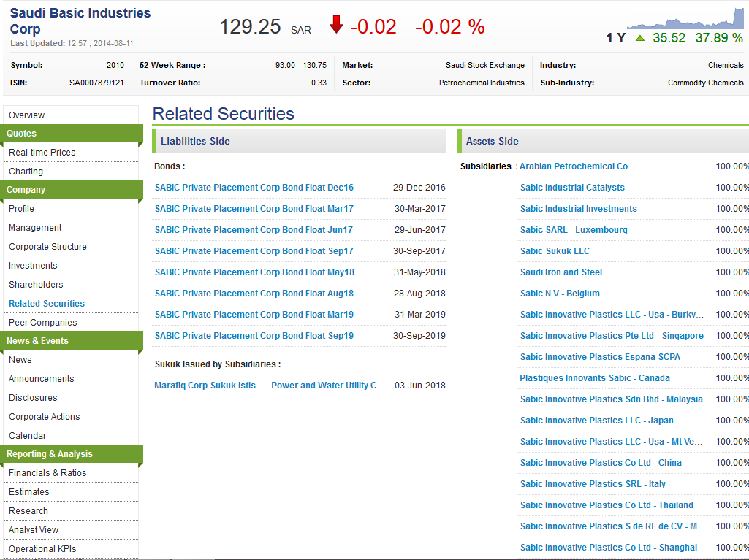Open the 1 Y sparkline price chart
Viewport: 749px width, 560px height.
coord(685,19)
